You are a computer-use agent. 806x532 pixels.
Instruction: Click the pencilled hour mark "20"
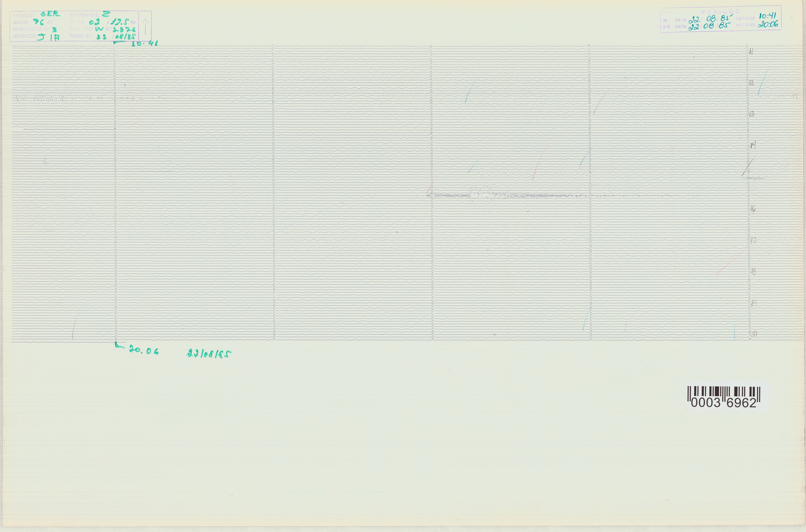[x=754, y=334]
